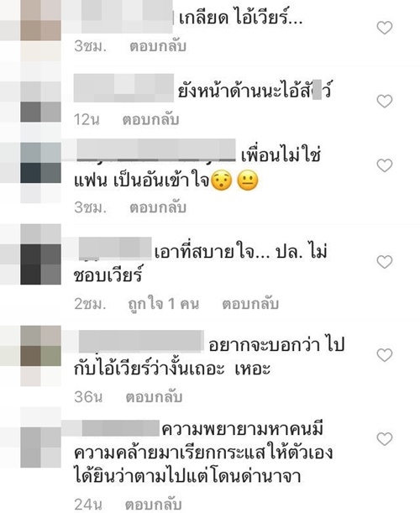The image size is (420, 513).
Task: View likes via 'ถูกใจ 1 คน'
Action: 163,304
